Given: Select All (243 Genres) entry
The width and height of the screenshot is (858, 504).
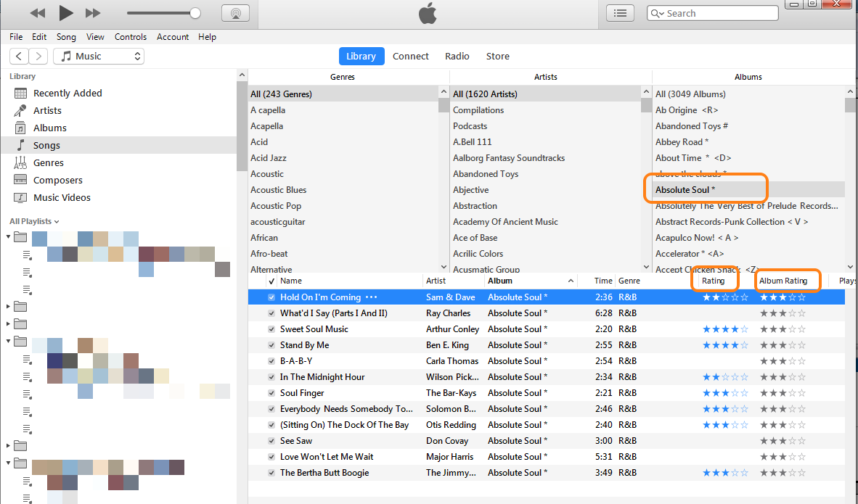Looking at the screenshot, I should click(x=281, y=94).
